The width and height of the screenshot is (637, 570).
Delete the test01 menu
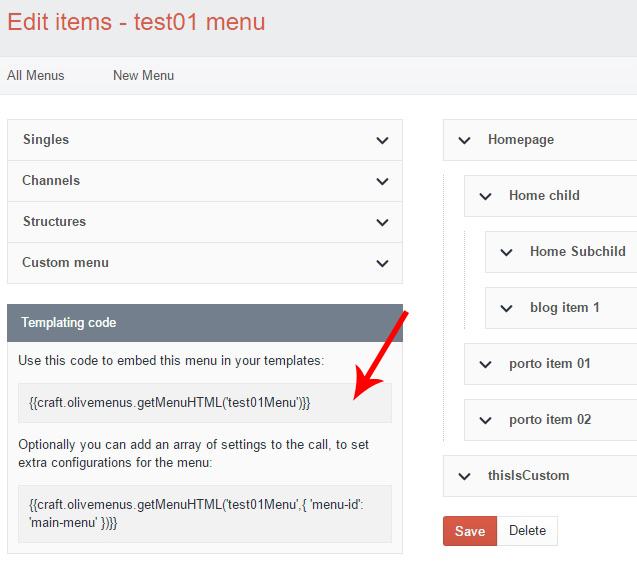coord(527,531)
